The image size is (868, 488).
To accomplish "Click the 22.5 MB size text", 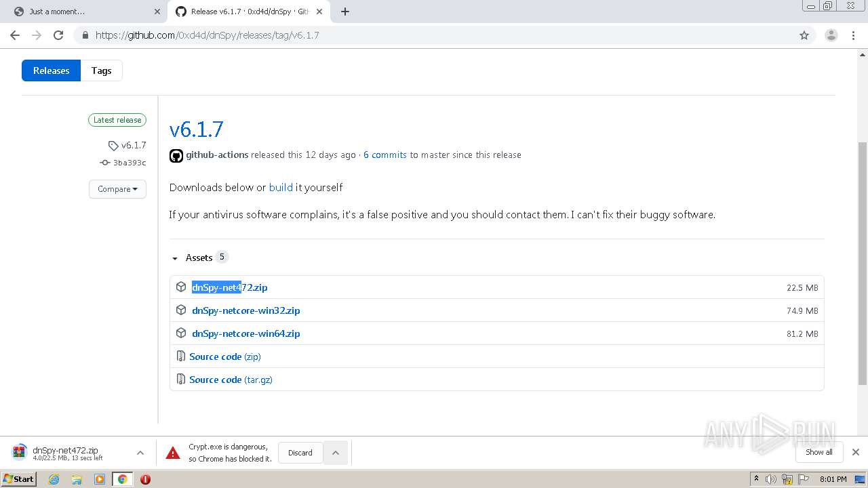I will [802, 287].
